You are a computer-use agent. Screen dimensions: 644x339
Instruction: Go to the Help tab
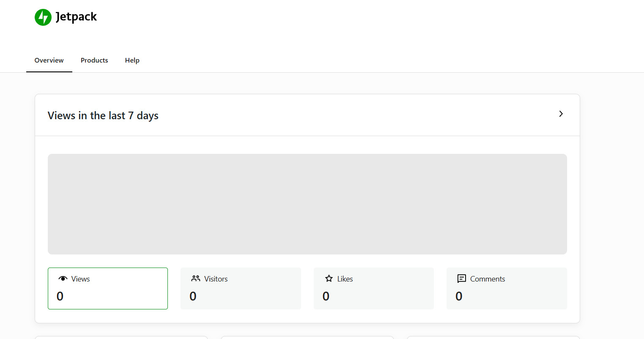click(x=132, y=60)
